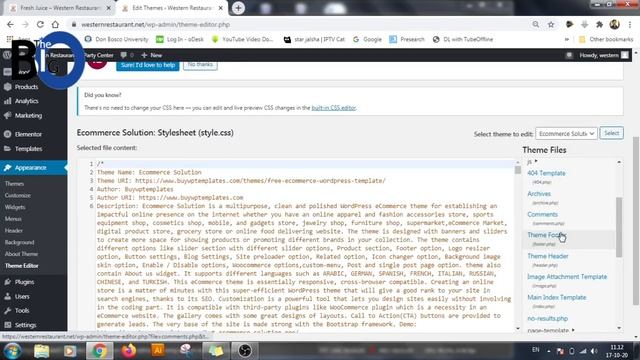640x360 pixels.
Task: Go to the About Theme submenu item
Action: (x=21, y=254)
